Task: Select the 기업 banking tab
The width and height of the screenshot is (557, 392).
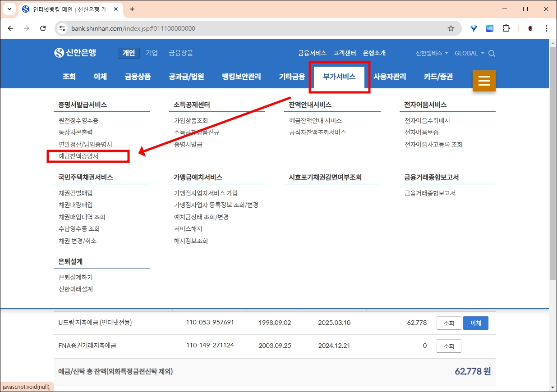Action: point(152,53)
